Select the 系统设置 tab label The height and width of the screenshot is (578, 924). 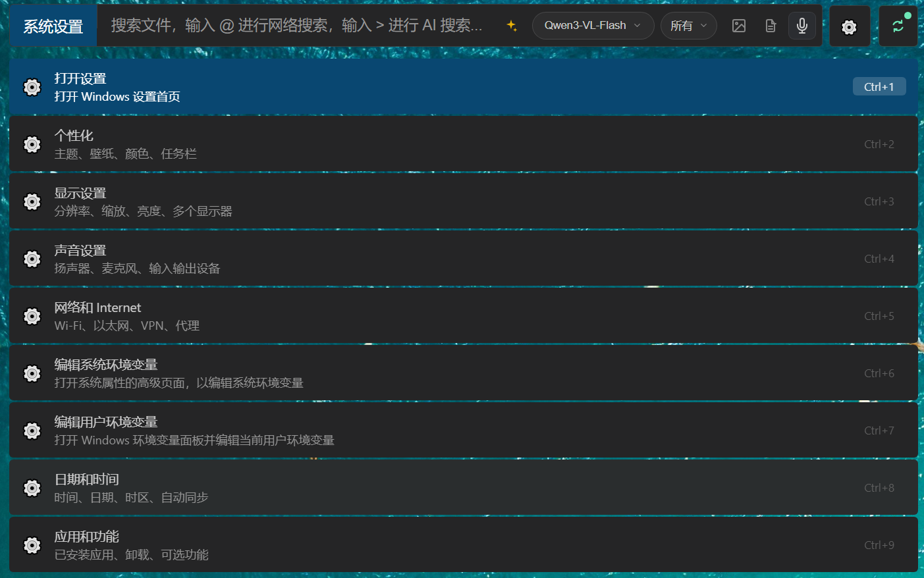point(53,26)
